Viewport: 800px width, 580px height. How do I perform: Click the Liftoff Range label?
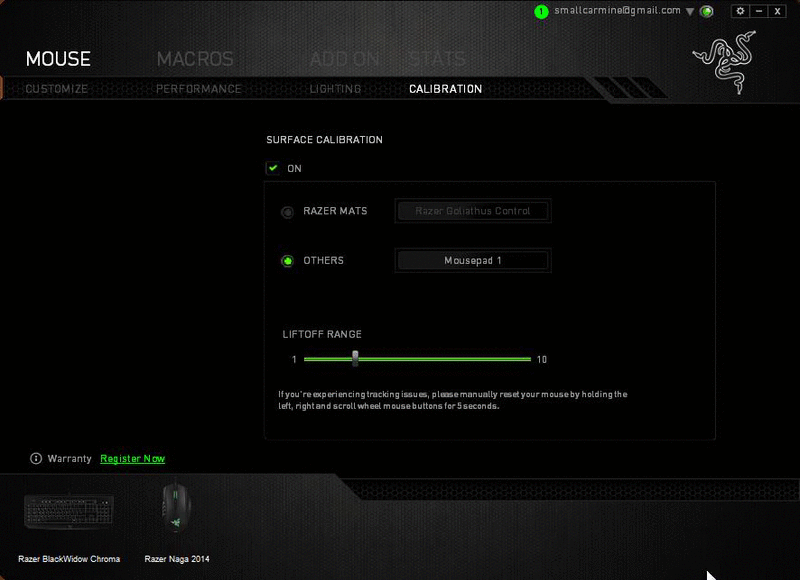[322, 334]
